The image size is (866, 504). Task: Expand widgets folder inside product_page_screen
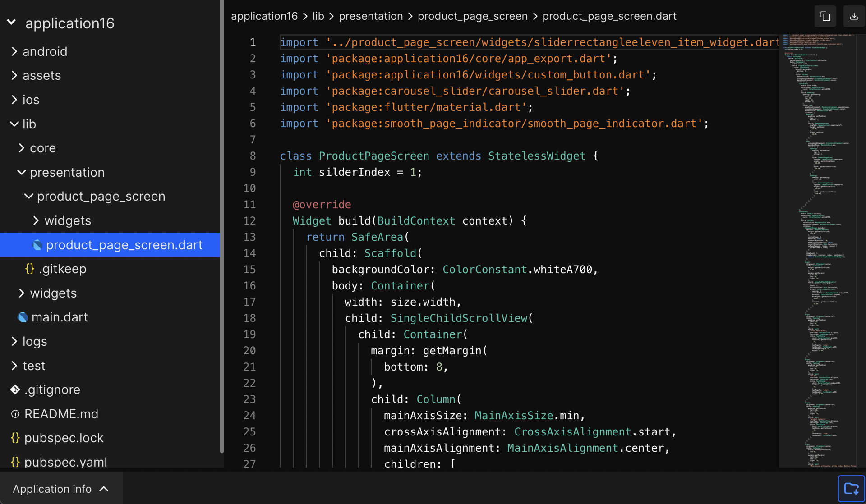click(36, 220)
